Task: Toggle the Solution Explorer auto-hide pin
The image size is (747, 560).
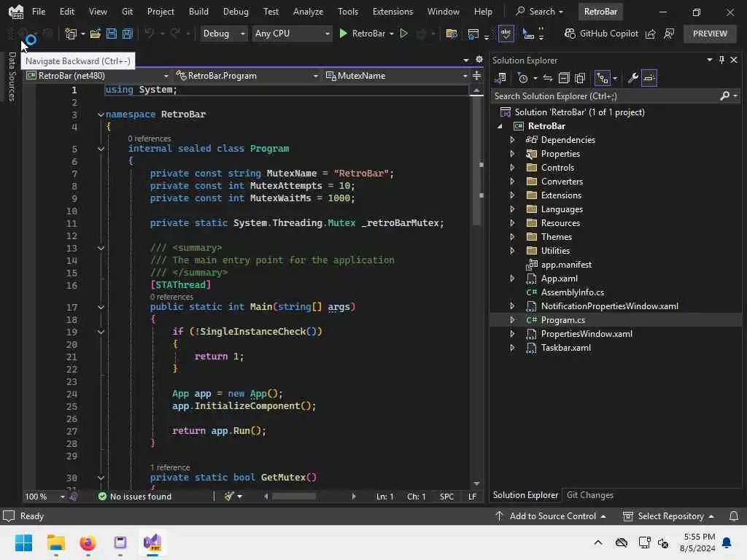Action: 721,61
